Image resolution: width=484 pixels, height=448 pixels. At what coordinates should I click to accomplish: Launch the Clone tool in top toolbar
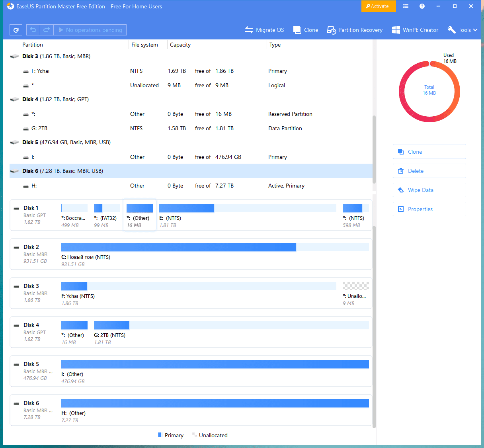306,30
